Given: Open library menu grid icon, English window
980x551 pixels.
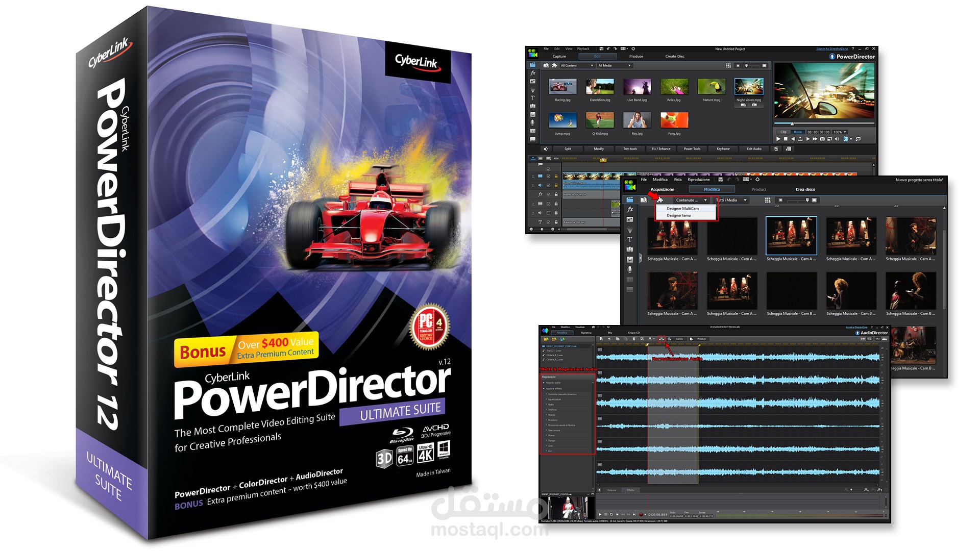Looking at the screenshot, I should coord(728,65).
